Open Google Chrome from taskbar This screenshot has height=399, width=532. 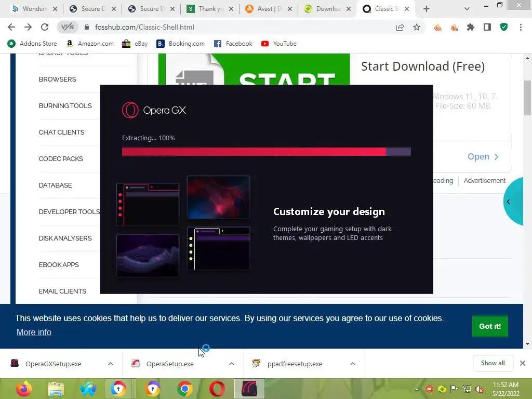tap(185, 389)
